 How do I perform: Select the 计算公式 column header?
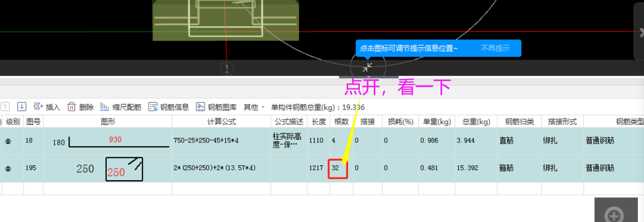pos(221,121)
